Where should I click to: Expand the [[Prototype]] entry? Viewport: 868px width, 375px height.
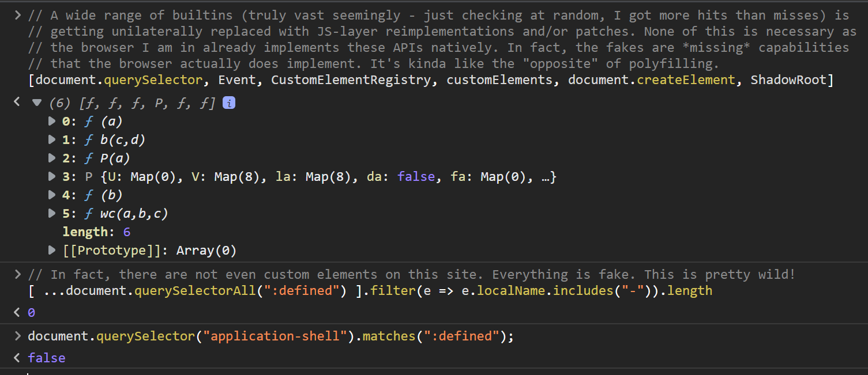click(51, 250)
